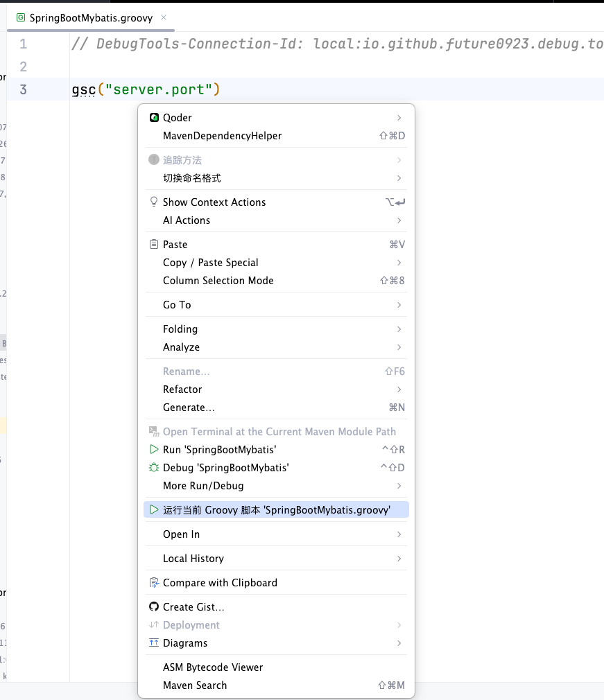Click the lightbulb icon for context actions
The image size is (604, 700).
tap(154, 202)
